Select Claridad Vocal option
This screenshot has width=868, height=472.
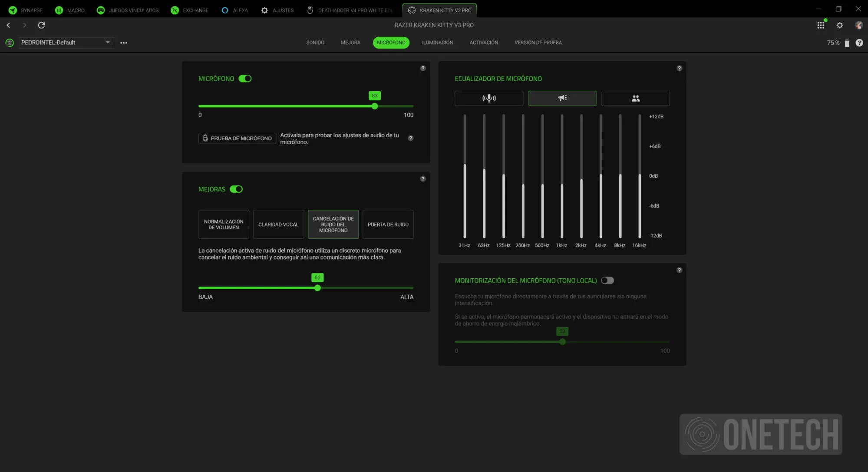tap(278, 224)
